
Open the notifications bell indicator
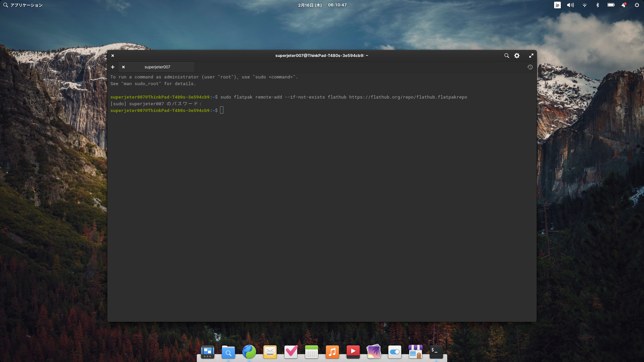pos(624,5)
